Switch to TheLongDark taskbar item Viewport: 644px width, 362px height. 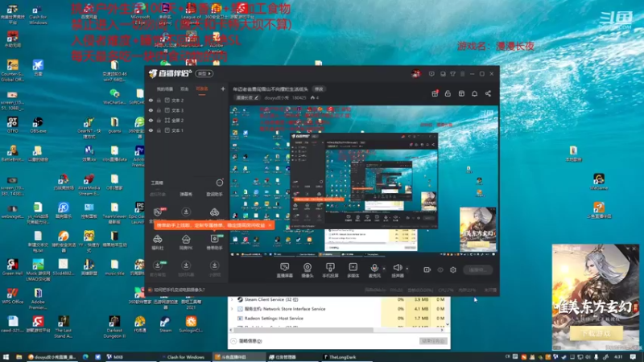point(339,357)
